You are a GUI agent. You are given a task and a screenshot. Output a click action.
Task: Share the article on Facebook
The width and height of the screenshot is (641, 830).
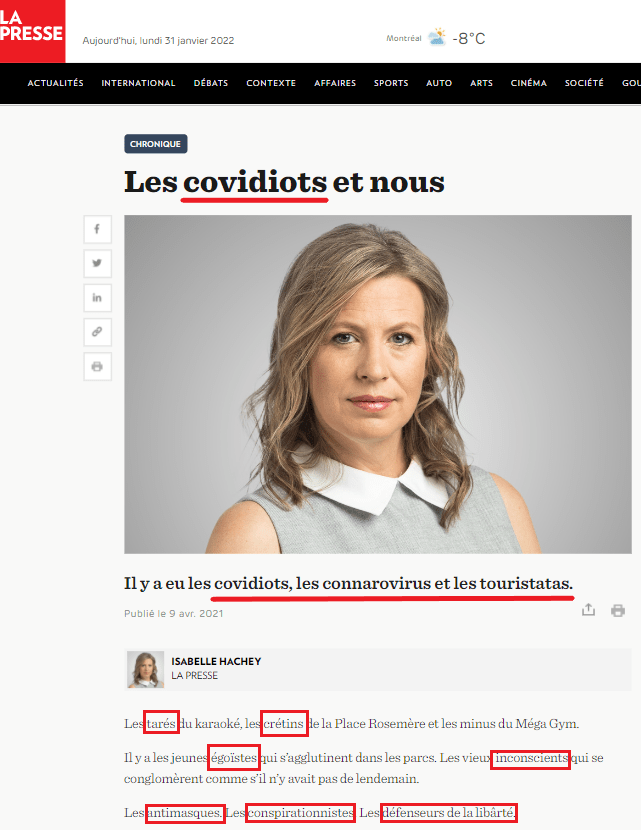tap(97, 229)
